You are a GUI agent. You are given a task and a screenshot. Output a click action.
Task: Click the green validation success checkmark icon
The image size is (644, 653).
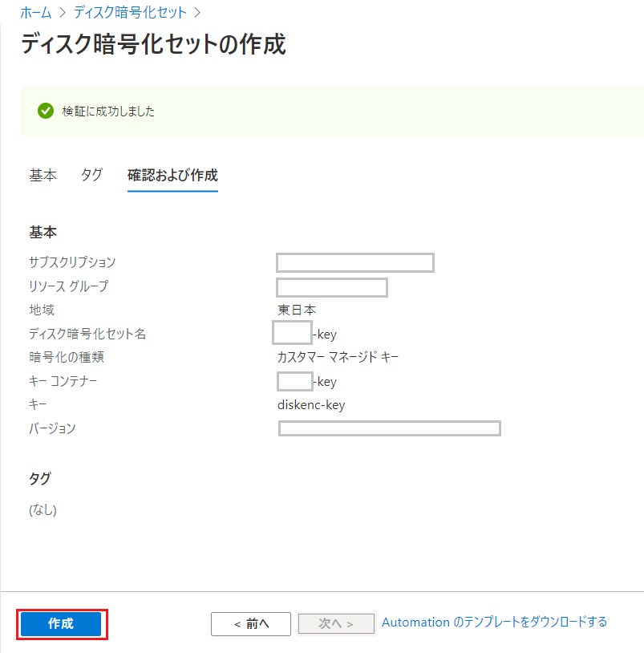pyautogui.click(x=46, y=111)
